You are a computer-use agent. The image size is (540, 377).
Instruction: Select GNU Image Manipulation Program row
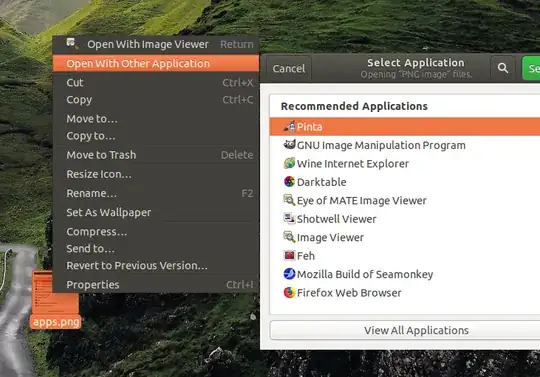[405, 145]
